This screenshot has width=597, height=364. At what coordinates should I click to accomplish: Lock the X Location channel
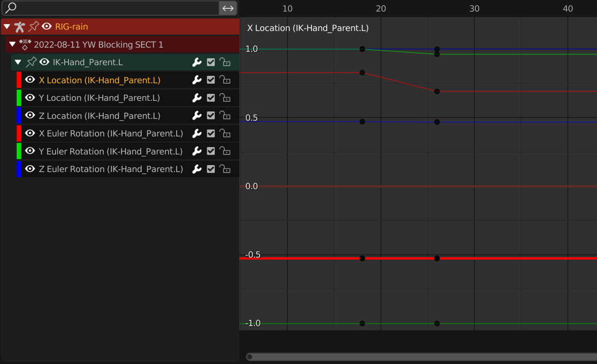pyautogui.click(x=225, y=80)
